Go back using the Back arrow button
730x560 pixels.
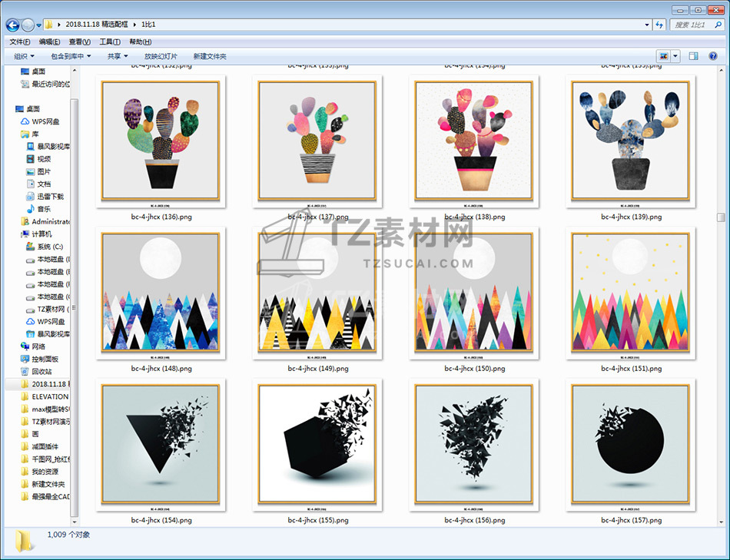click(x=12, y=25)
